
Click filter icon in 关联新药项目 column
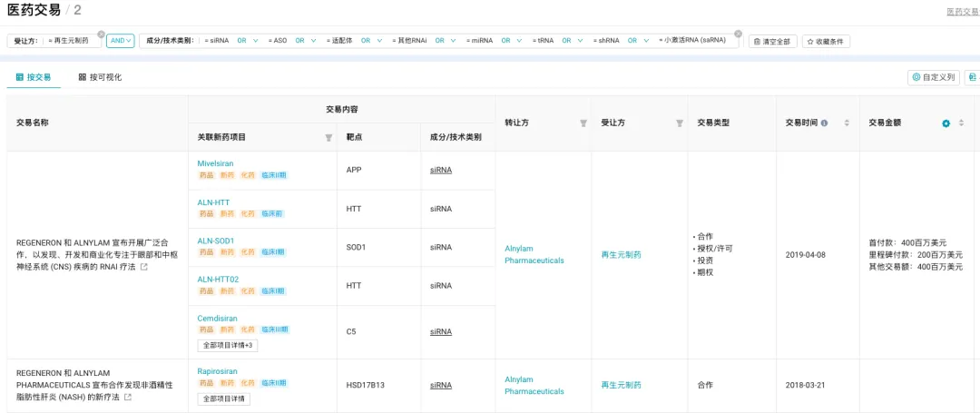click(328, 137)
